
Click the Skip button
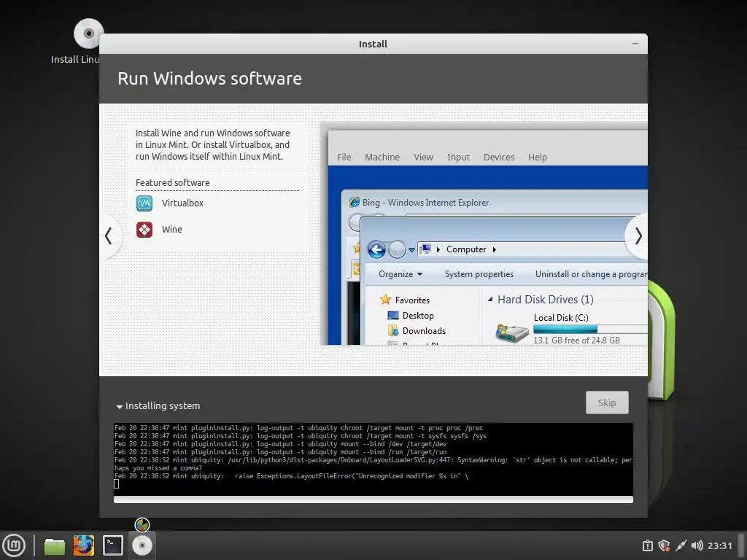tap(607, 402)
